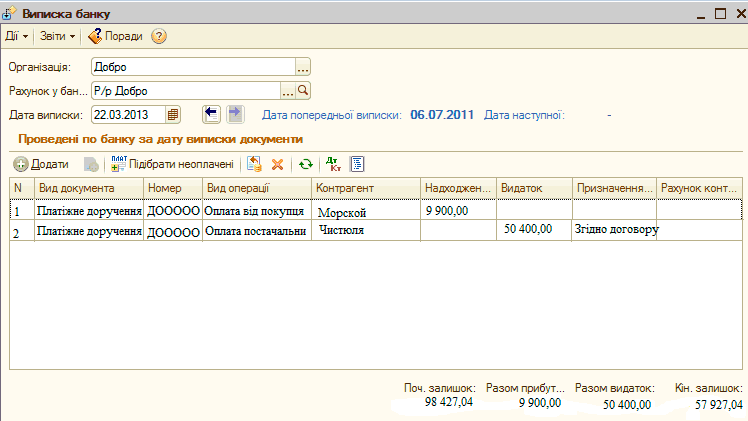Open the calendar picker for Дата виписки
748x421 pixels.
coord(173,114)
